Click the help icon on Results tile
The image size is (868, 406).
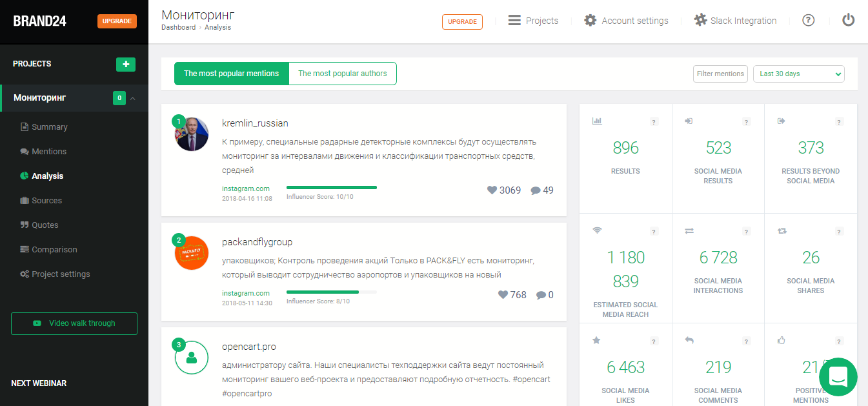point(654,121)
